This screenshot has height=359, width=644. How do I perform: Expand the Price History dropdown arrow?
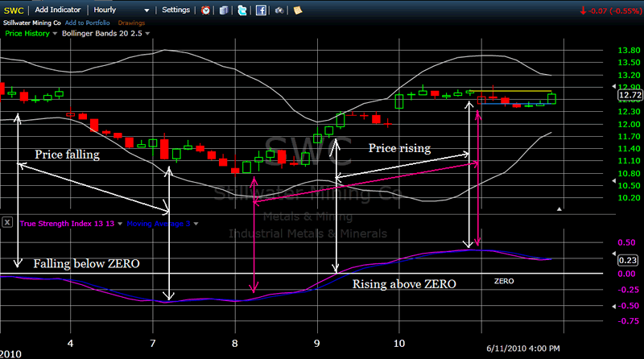55,34
